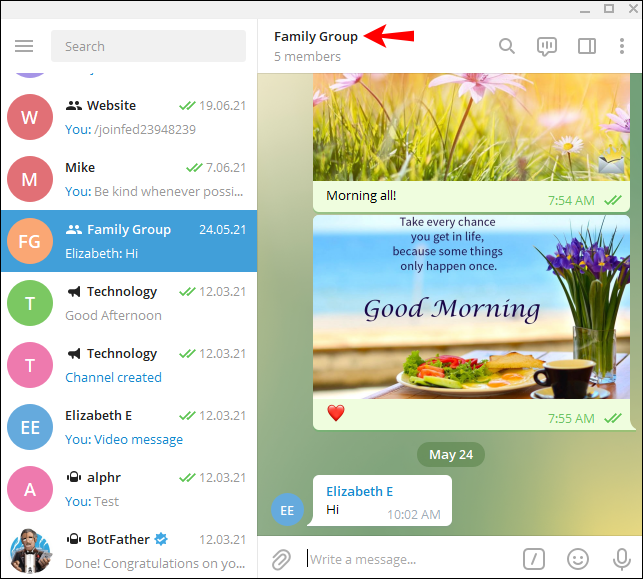Open the Technology channel with Channel created

128,365
